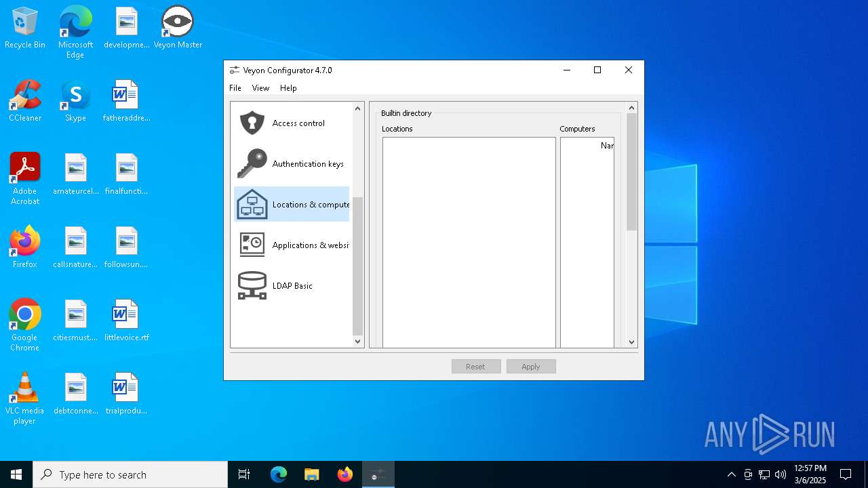Click the Reset button
The height and width of the screenshot is (488, 868).
[476, 367]
